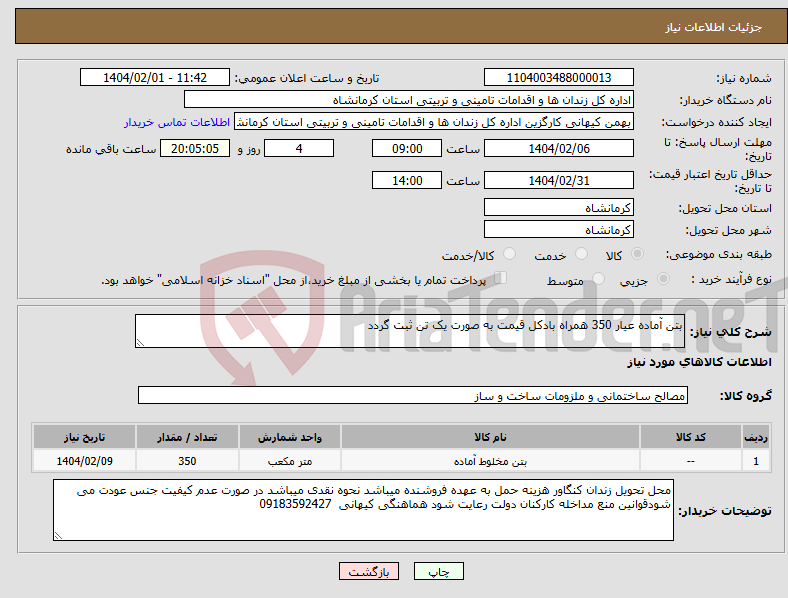Select the جزیی purchase type radio
Screen dimensions: 788x598
coord(663,278)
